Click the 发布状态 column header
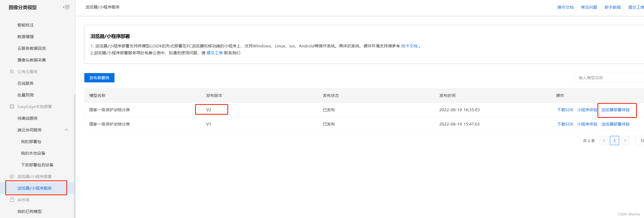This screenshot has height=218, width=644. point(331,95)
